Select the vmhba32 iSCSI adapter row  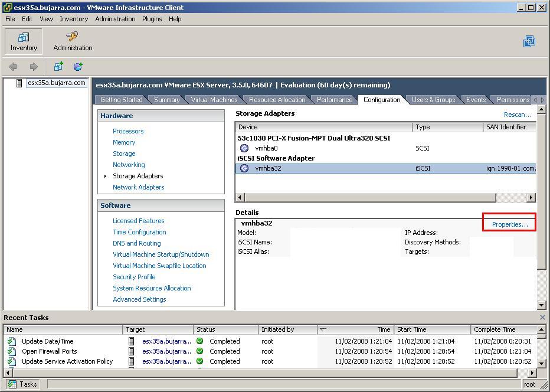[385, 168]
